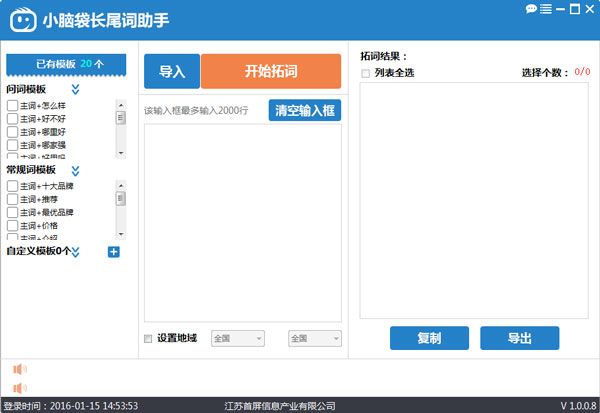This screenshot has width=600, height=413.
Task: Tick the 主词+最优品牌 template
Action: 12,212
